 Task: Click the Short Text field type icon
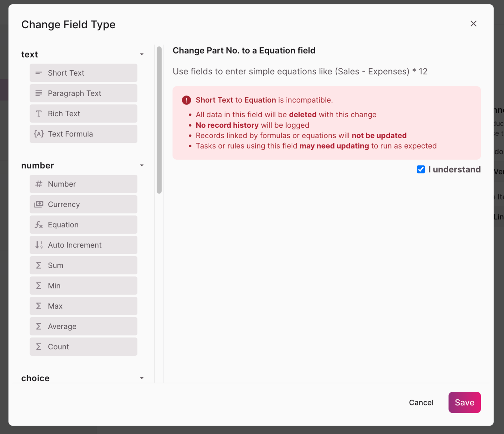(39, 73)
